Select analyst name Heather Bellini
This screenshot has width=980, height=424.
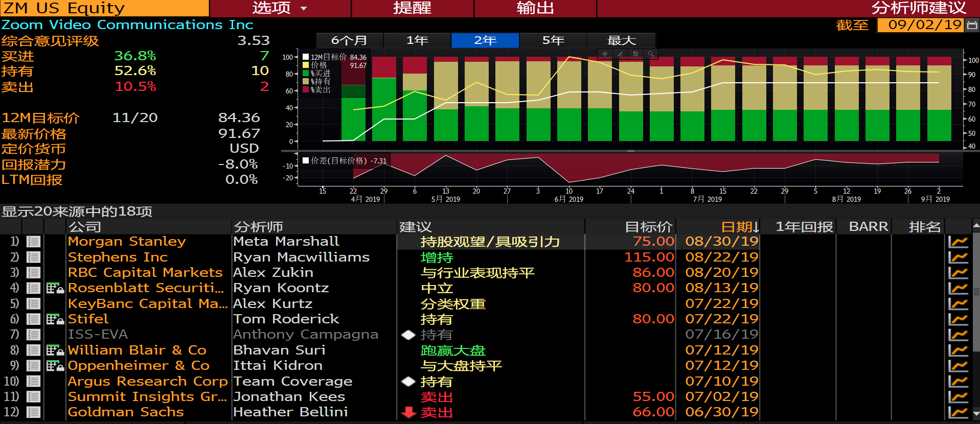(x=290, y=412)
